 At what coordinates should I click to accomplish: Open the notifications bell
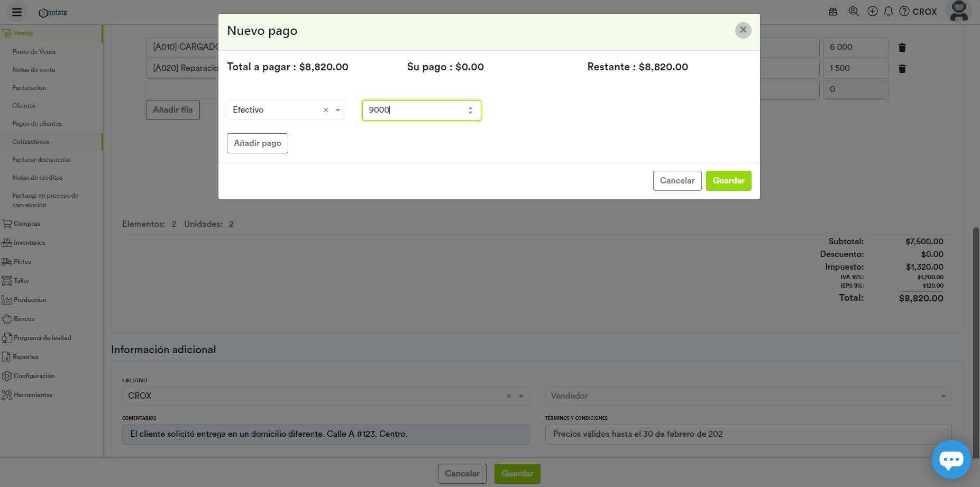(x=889, y=12)
